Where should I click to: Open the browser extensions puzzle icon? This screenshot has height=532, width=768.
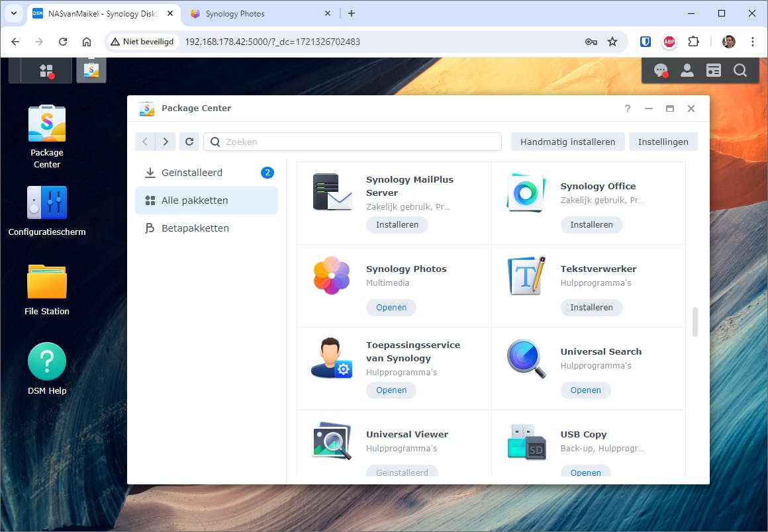(694, 42)
